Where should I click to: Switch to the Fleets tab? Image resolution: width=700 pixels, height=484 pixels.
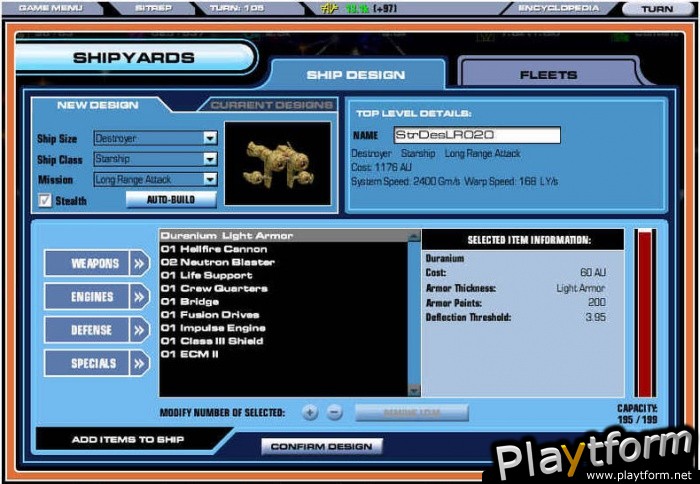(x=548, y=75)
